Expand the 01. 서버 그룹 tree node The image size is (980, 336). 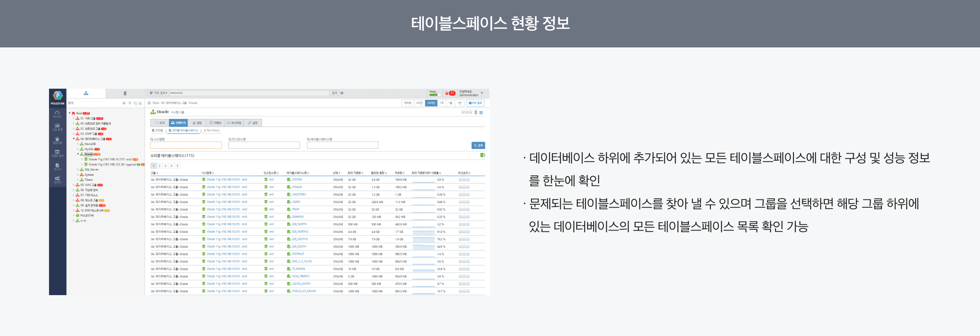74,119
